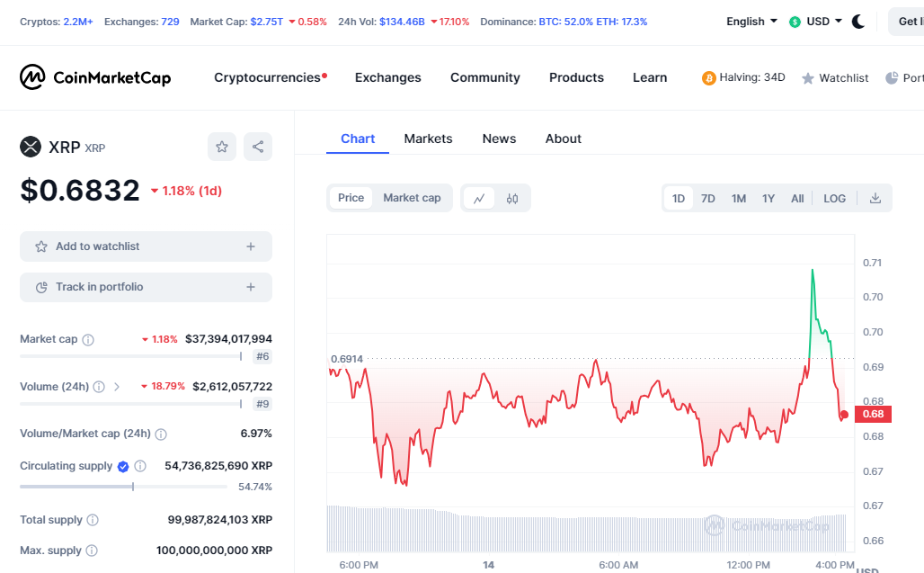This screenshot has width=924, height=573.
Task: Set chart range to 7D
Action: click(x=707, y=199)
